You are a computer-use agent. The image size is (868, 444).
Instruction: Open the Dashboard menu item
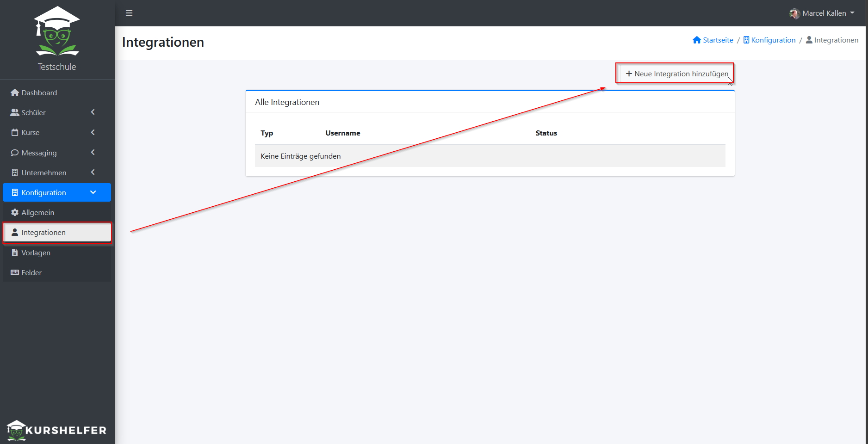tap(57, 92)
